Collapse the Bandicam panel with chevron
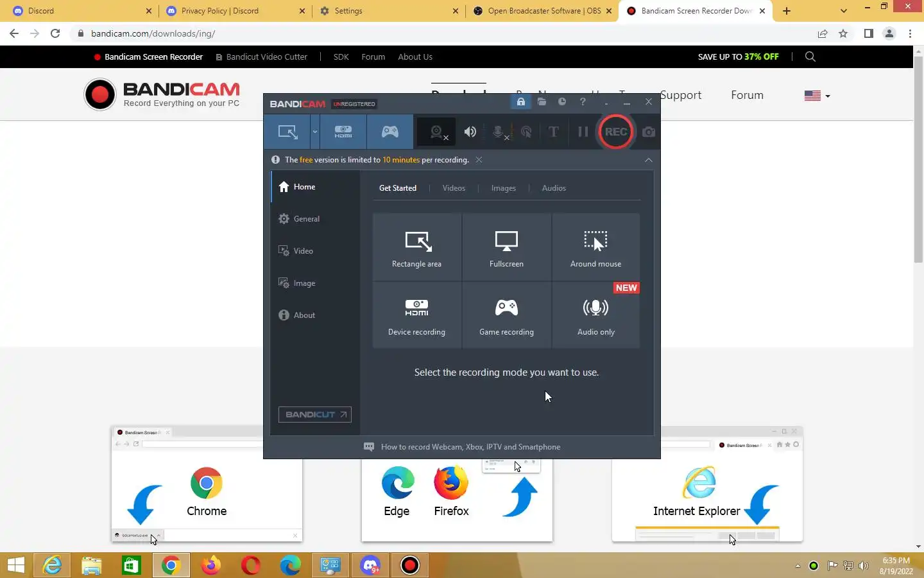 pyautogui.click(x=649, y=160)
